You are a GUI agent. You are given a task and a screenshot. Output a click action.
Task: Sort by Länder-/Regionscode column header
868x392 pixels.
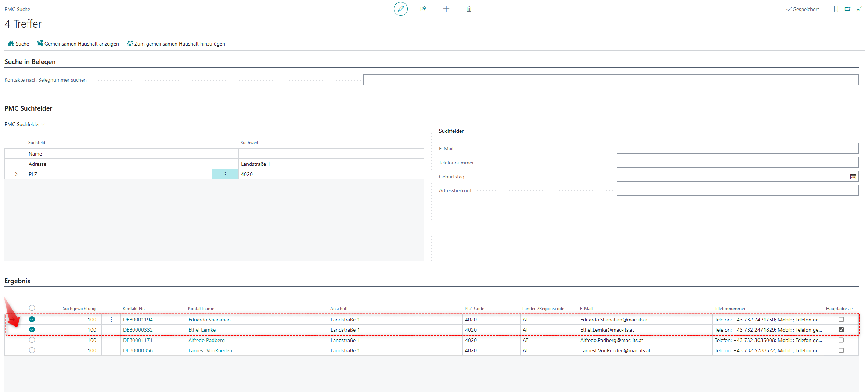[543, 309]
